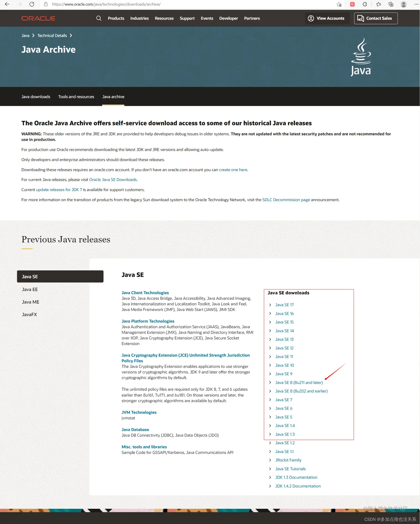Open the collections icon
This screenshot has width=420, height=524.
[391, 4]
